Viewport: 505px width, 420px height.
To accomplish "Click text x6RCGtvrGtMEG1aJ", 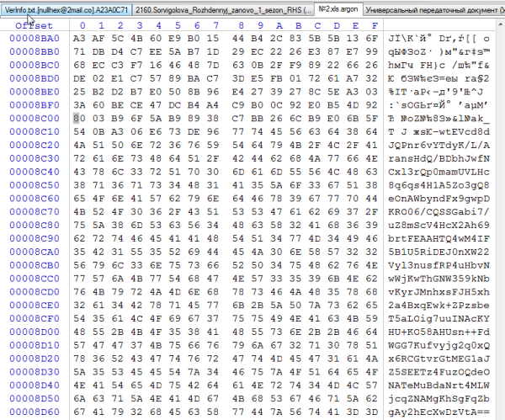I will coord(439,359).
